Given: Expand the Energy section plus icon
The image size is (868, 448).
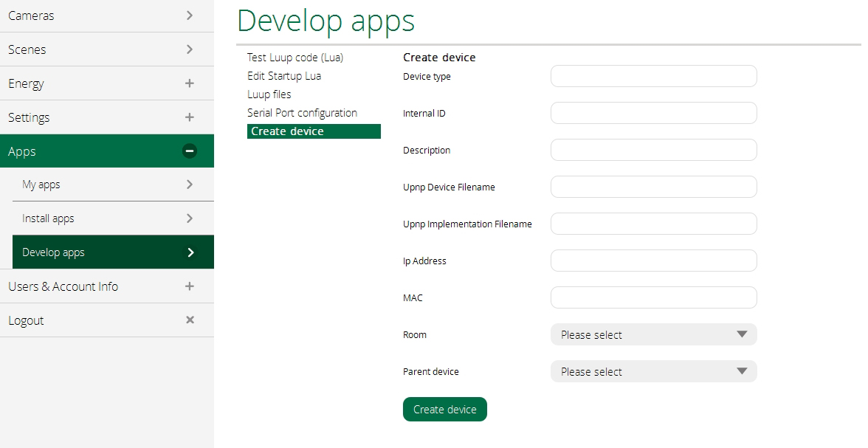Looking at the screenshot, I should coord(190,83).
